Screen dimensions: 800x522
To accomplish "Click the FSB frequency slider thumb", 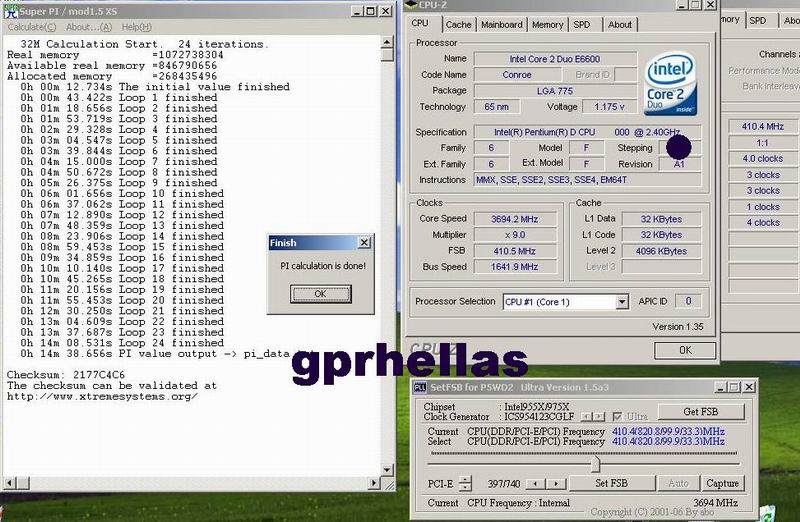I will click(595, 464).
